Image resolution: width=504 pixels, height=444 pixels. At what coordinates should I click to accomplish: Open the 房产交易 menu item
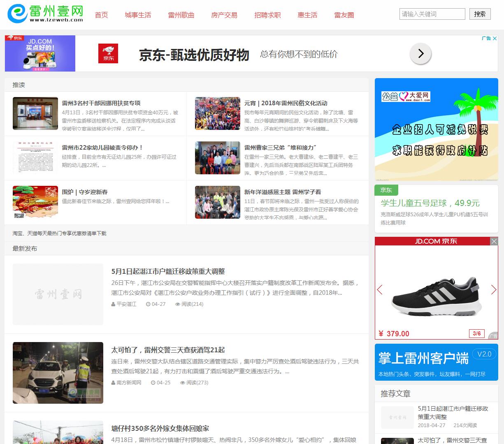tap(224, 15)
